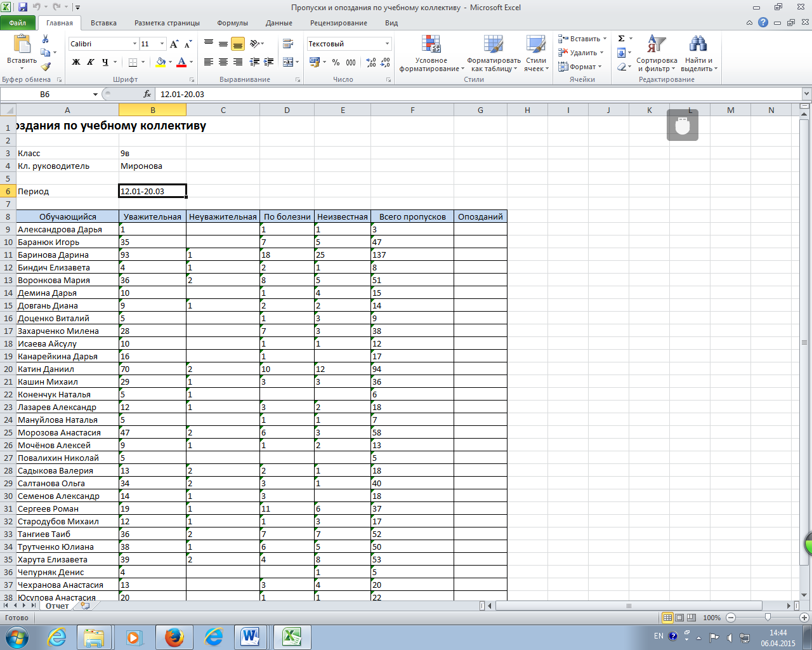Screen dimensions: 812x650
Task: Open the Файл menu tab
Action: (x=18, y=23)
